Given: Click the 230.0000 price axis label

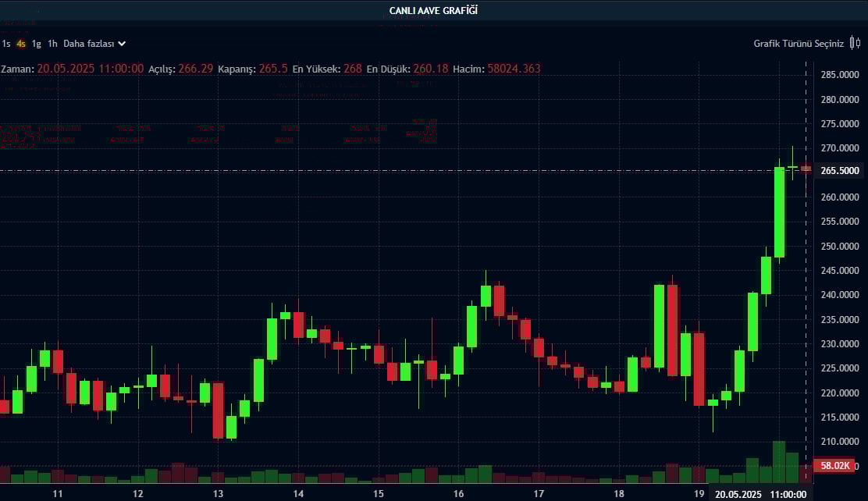Looking at the screenshot, I should [x=840, y=344].
